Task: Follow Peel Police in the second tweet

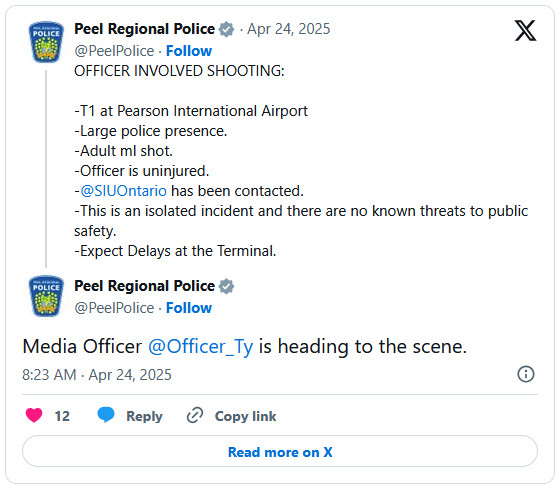Action: (189, 308)
